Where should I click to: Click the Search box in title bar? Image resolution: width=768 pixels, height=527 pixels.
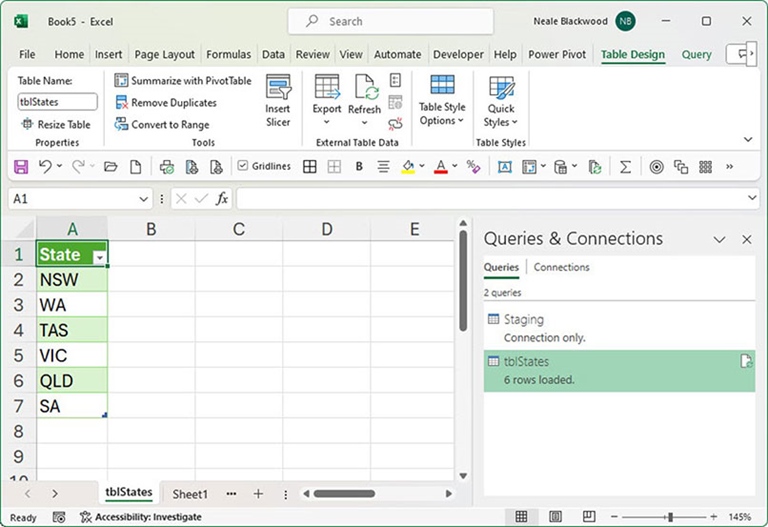[390, 22]
